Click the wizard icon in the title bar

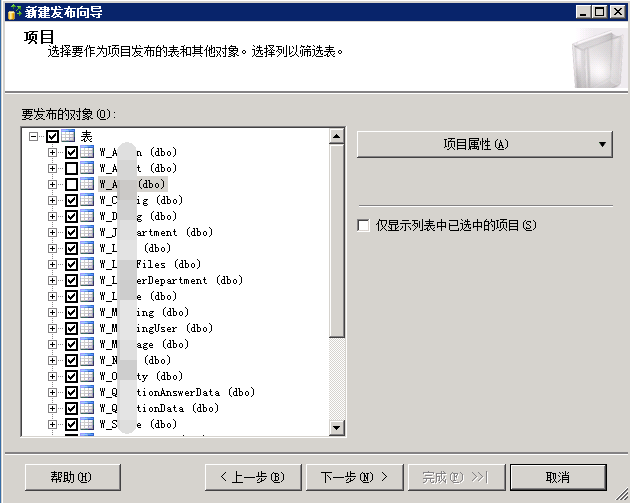click(x=12, y=12)
